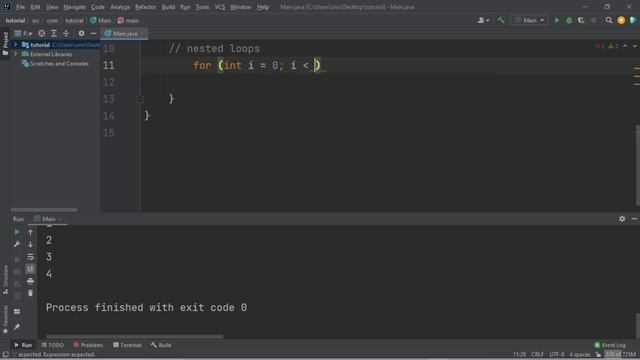Screen dimensions: 640x360
Task: Toggle scroll to end in the console
Action: 30,269
